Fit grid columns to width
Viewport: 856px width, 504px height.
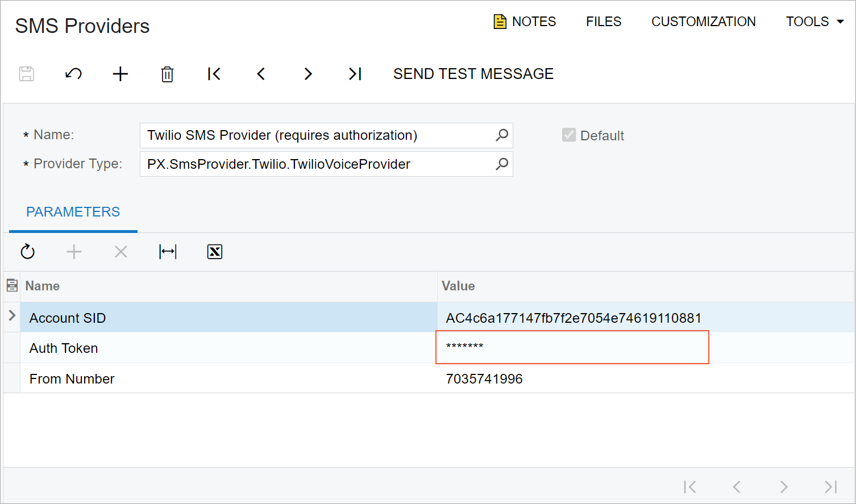168,252
